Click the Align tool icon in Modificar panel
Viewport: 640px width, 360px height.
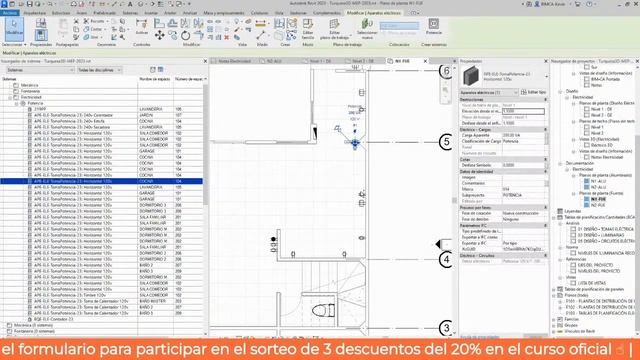pyautogui.click(x=159, y=24)
